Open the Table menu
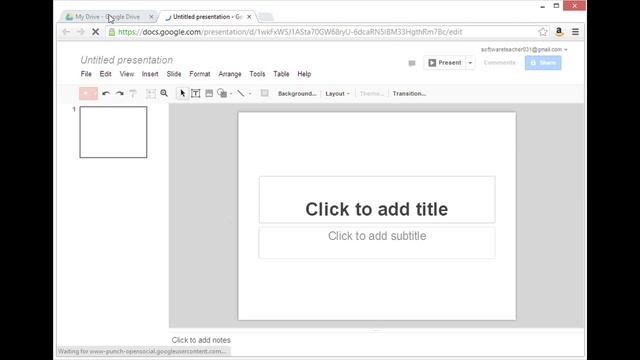The width and height of the screenshot is (640, 360). (x=281, y=74)
